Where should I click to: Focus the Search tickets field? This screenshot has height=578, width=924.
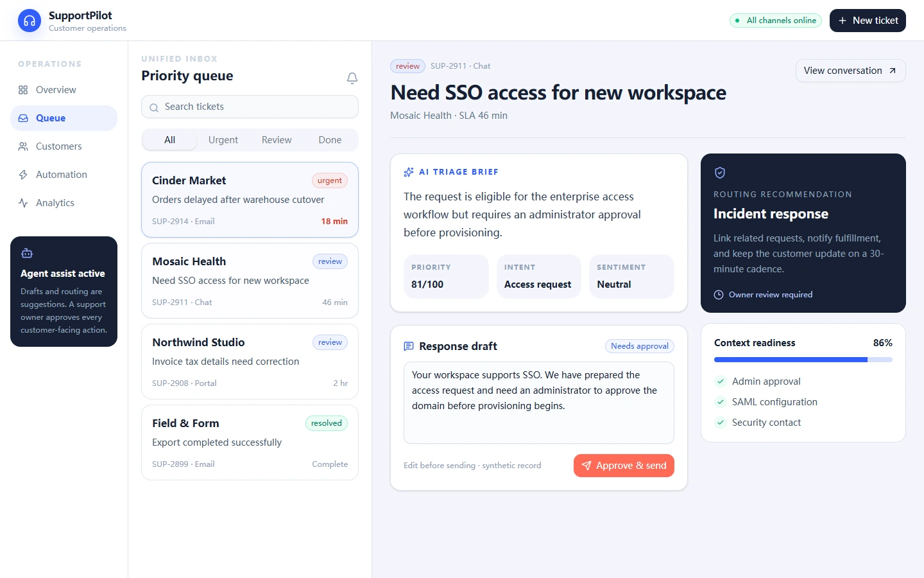click(250, 107)
